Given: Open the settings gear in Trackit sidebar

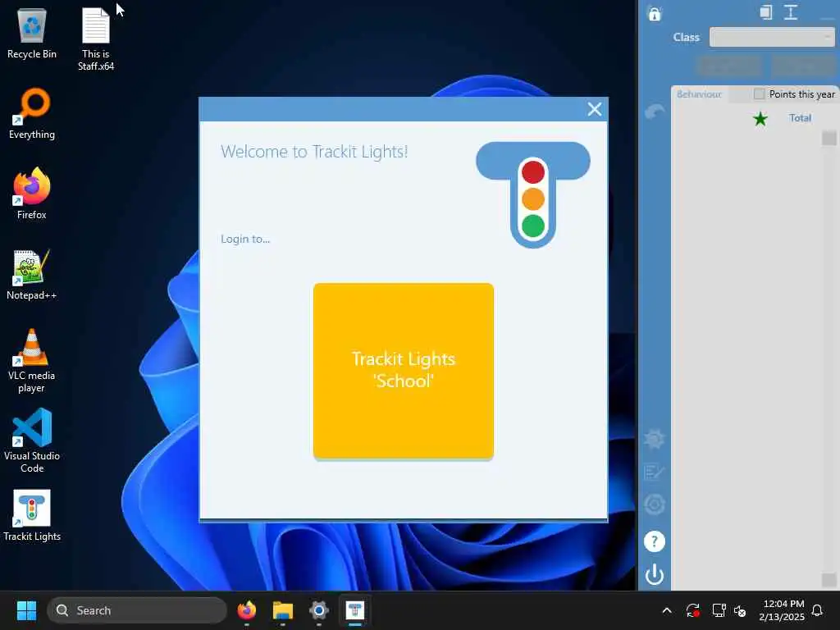Looking at the screenshot, I should click(x=654, y=439).
